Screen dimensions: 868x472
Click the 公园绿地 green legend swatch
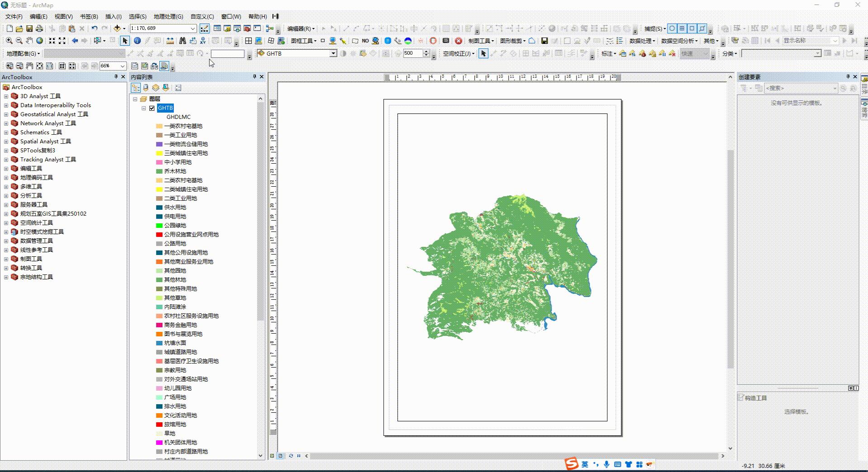[x=159, y=225]
